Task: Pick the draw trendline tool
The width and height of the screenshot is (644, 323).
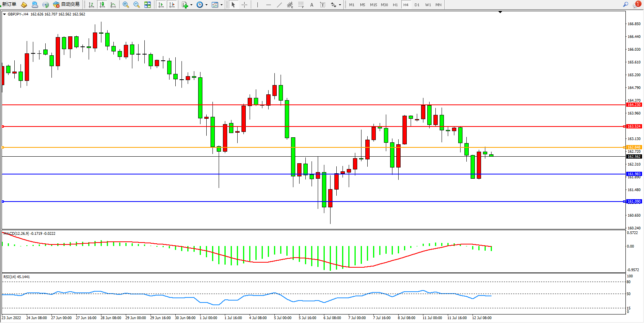Action: pyautogui.click(x=279, y=5)
